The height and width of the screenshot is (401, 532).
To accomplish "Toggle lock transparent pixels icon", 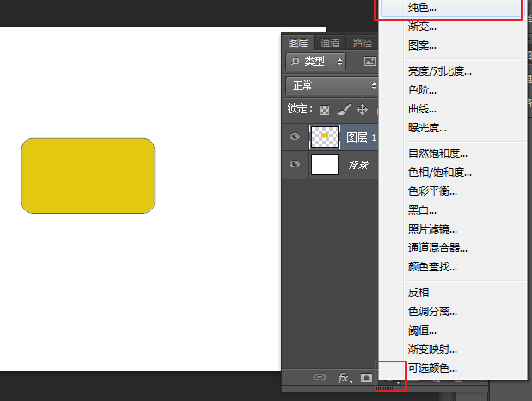I will [324, 110].
